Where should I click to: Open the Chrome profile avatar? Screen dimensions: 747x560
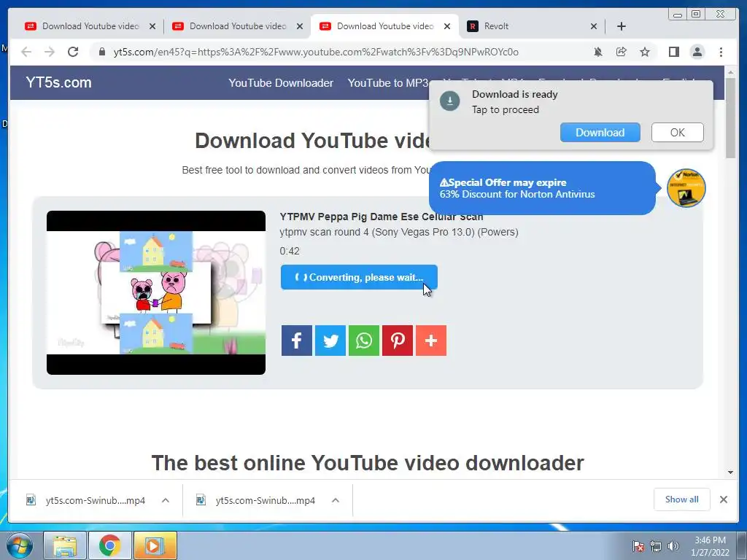(697, 52)
